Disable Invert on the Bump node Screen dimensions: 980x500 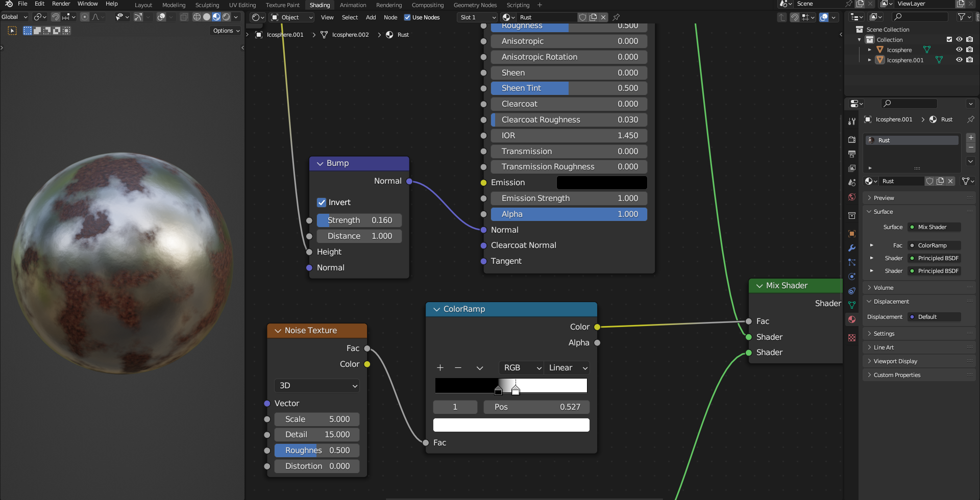pos(322,203)
